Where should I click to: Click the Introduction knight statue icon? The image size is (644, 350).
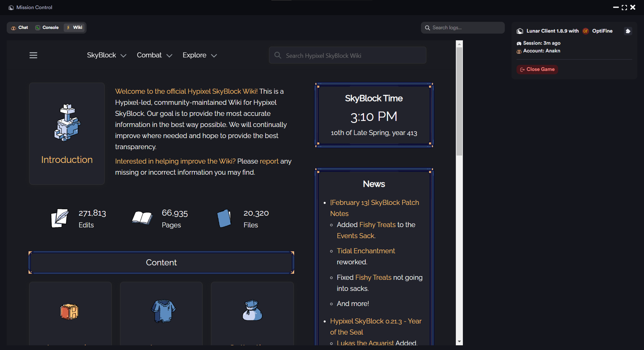[x=67, y=123]
